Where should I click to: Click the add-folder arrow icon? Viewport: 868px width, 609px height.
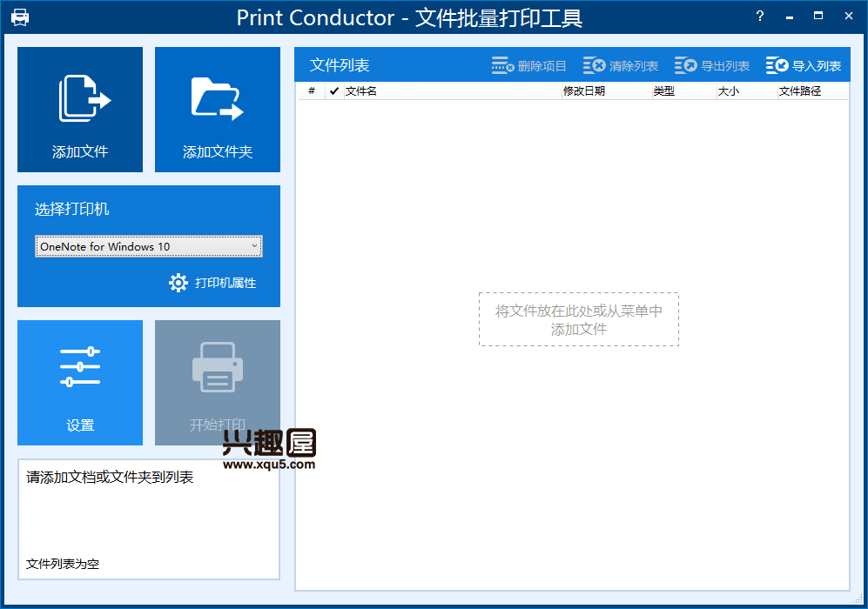point(218,98)
